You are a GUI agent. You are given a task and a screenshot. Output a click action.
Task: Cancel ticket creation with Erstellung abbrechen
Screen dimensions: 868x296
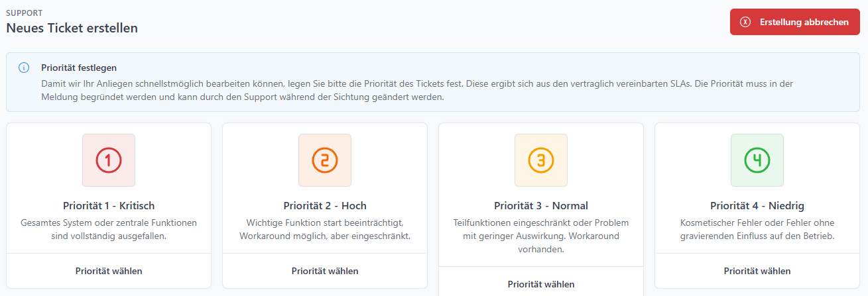[794, 22]
